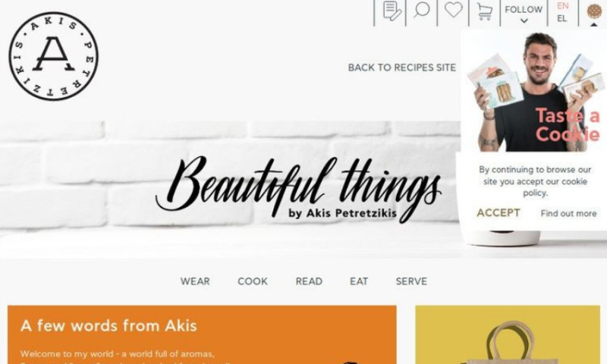Open the EAT category
This screenshot has height=364, width=607.
tap(359, 281)
